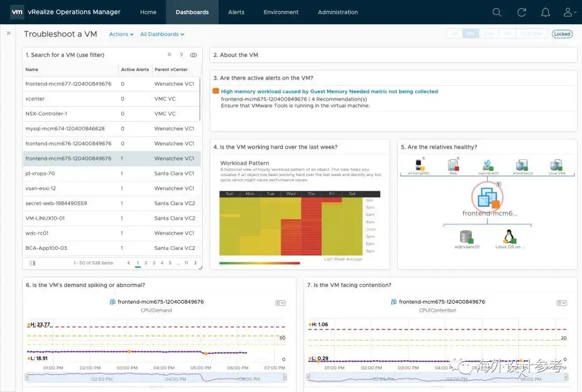Click the orange alert severity icon
Viewport: 582px width, 392px height.
(x=216, y=91)
